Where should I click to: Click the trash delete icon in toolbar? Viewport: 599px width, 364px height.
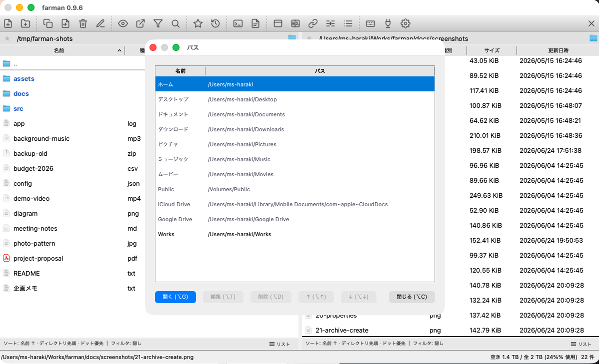click(x=83, y=23)
